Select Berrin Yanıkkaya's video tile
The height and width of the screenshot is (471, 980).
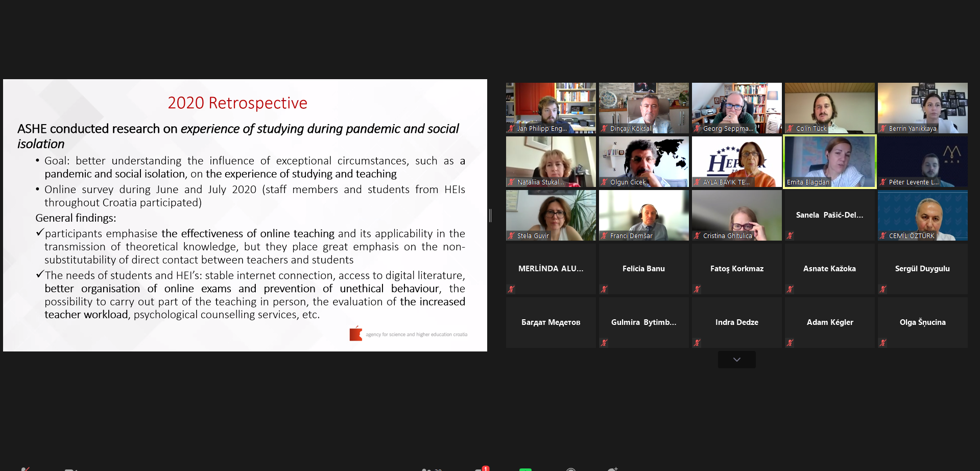(922, 108)
